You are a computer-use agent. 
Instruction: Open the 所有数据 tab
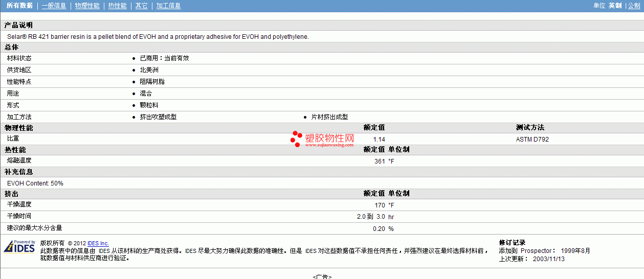[x=19, y=6]
